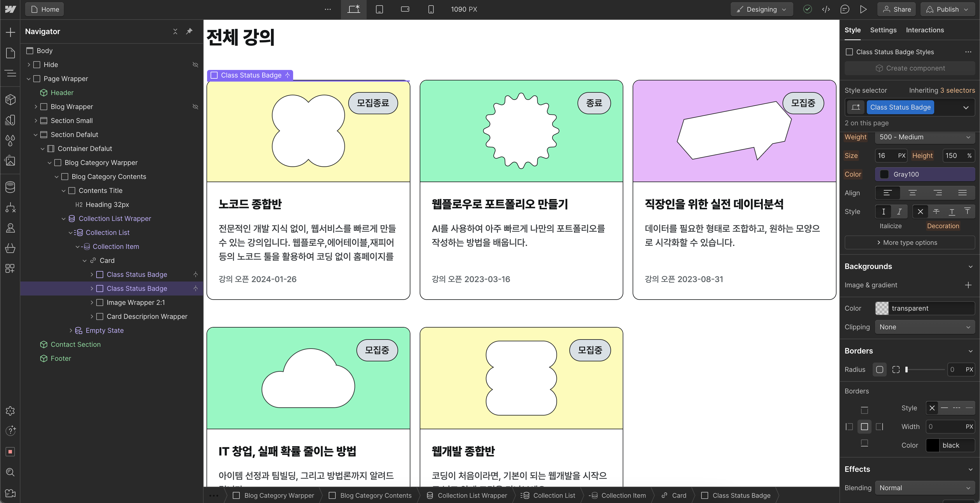Switch to the Interactions tab

coord(925,30)
